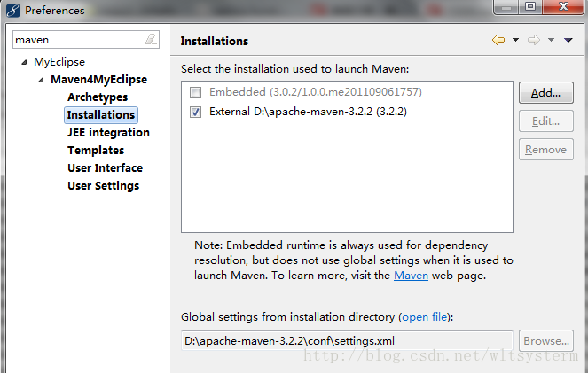Select the Maven4MyEclipse tree label

[x=99, y=80]
